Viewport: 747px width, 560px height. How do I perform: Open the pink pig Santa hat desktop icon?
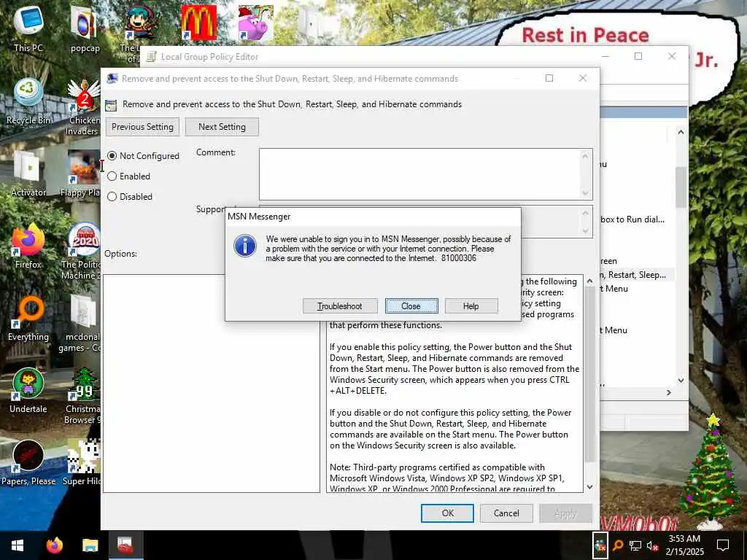click(256, 23)
